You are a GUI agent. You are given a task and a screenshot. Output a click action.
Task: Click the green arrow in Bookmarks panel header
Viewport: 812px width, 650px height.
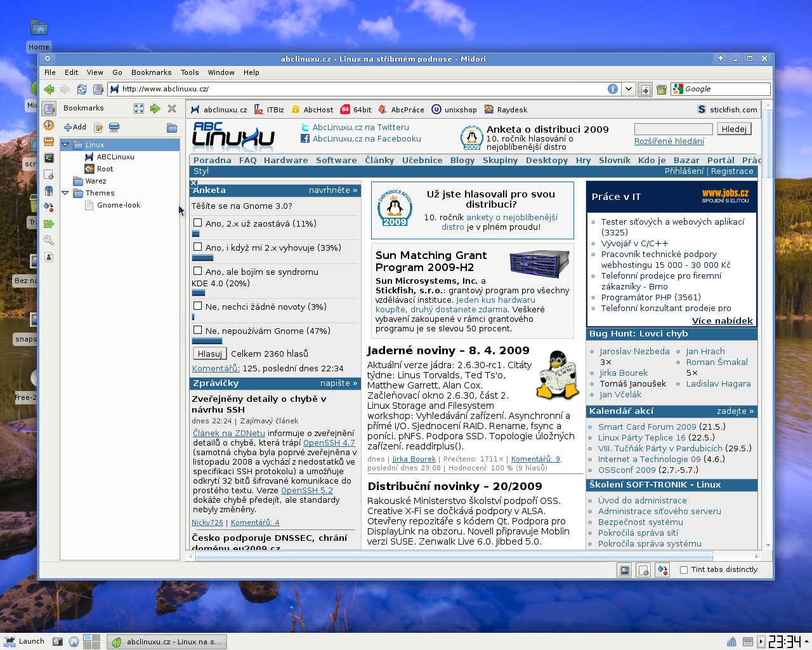point(155,109)
